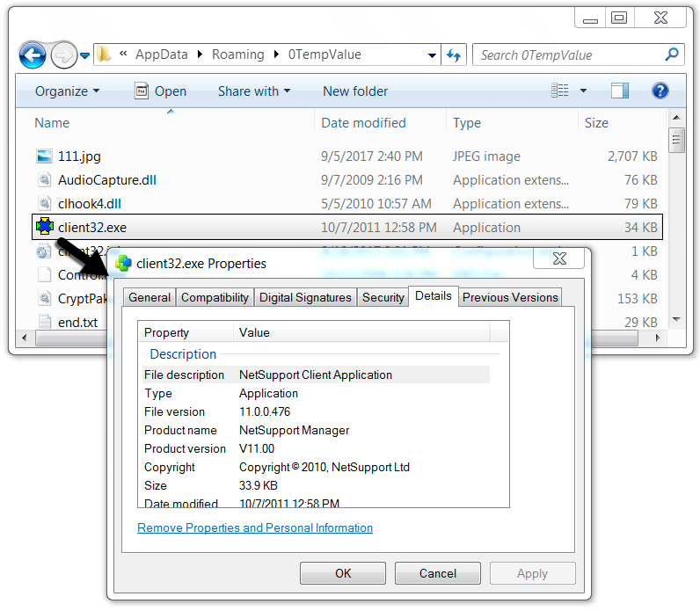Screen dimensions: 700x611
Task: Select the Product version V11.00 row
Action: [x=316, y=448]
